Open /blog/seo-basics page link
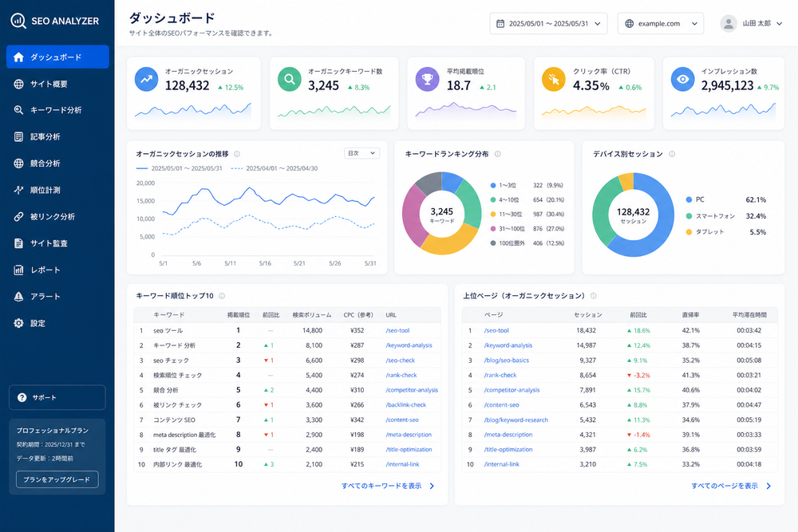This screenshot has width=798, height=532. coord(507,361)
